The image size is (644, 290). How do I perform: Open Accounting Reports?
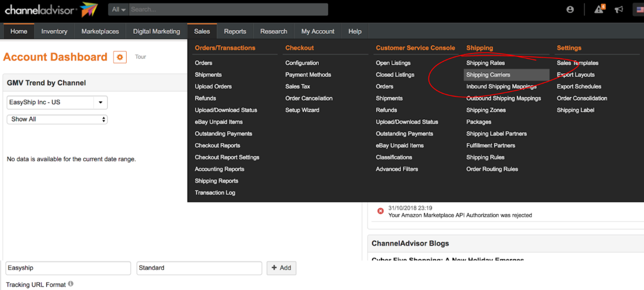(x=219, y=169)
